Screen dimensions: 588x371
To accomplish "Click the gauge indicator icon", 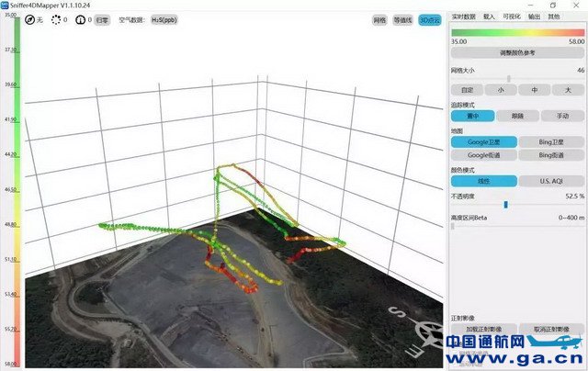I will 79,19.
